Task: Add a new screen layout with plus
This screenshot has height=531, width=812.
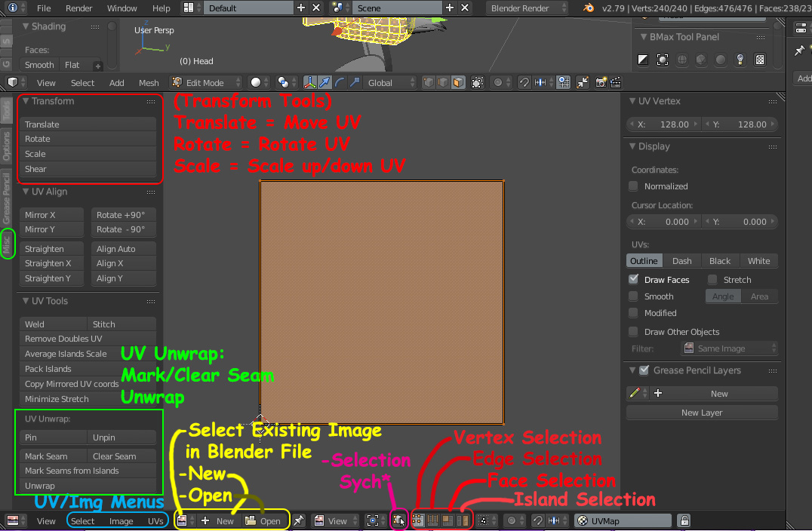Action: click(301, 8)
